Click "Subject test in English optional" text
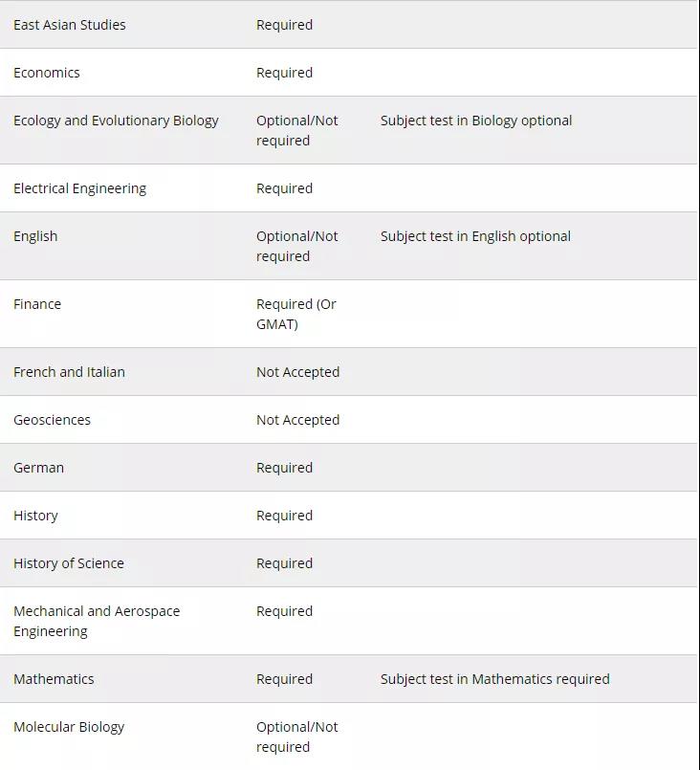The height and width of the screenshot is (770, 700). 475,236
